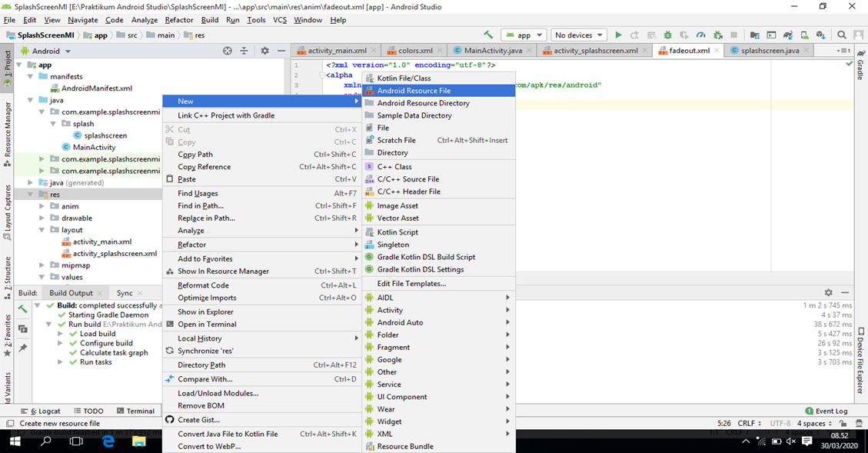Click the Make Project hammer icon
This screenshot has height=453, width=868.
click(487, 35)
